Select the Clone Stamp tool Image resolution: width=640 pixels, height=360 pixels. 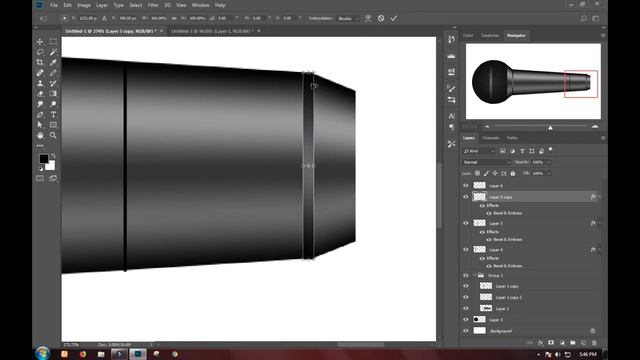40,83
